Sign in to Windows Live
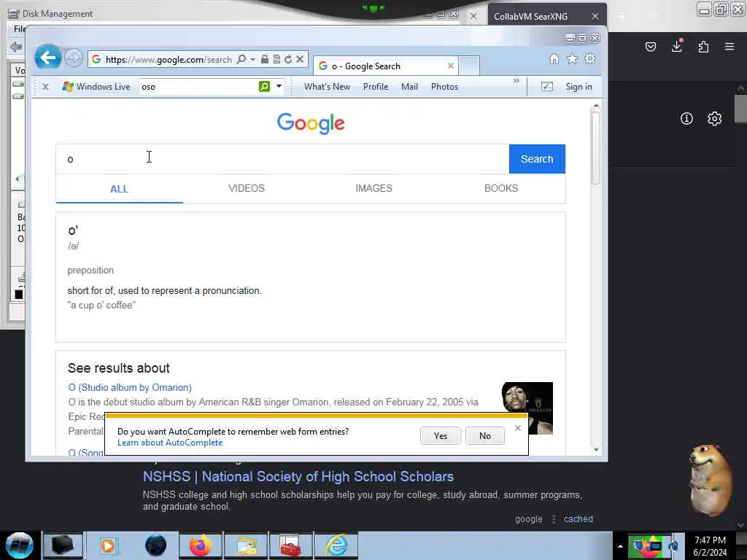This screenshot has height=560, width=747. point(578,87)
